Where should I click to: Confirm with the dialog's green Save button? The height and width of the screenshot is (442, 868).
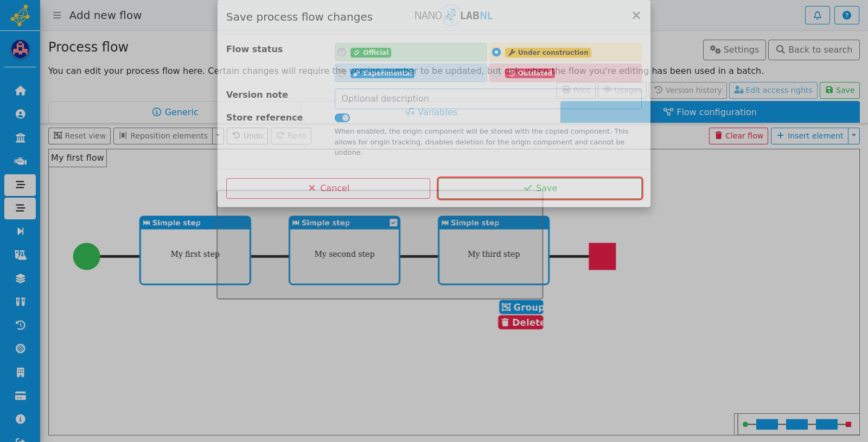tap(540, 188)
